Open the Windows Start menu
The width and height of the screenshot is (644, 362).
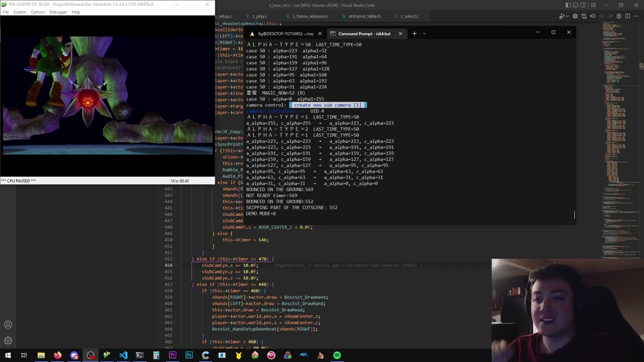coord(8,355)
